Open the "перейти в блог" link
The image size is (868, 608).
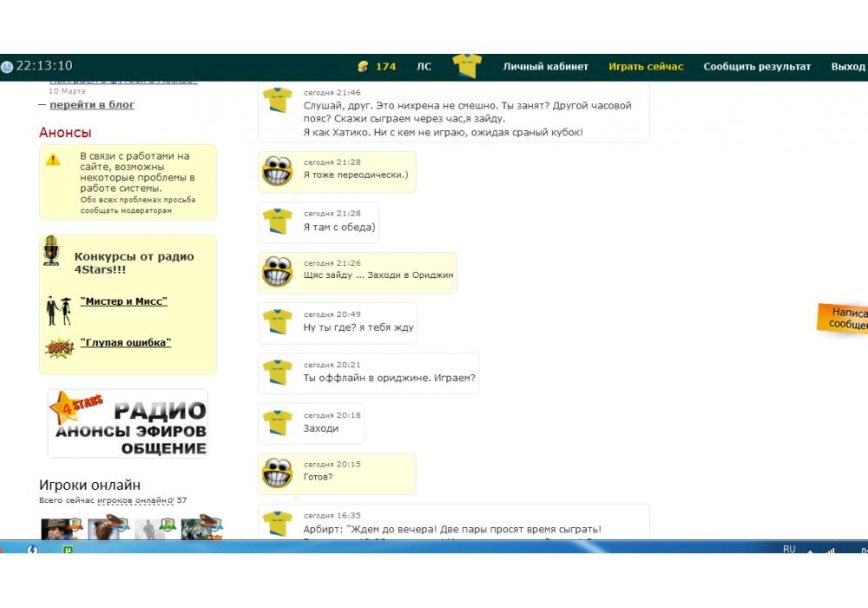point(92,105)
